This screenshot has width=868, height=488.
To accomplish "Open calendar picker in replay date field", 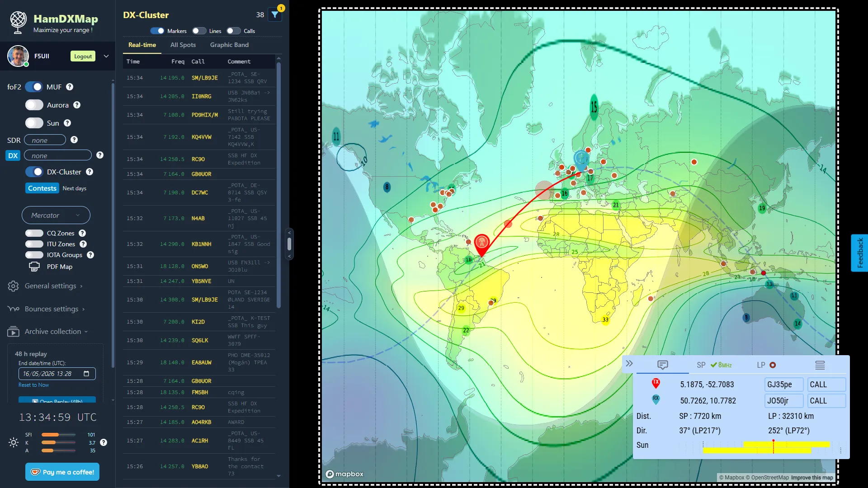I will click(86, 374).
